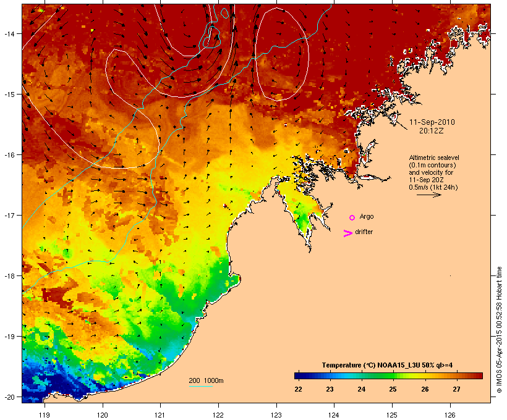
Task: Click the 'and velocity for' text
Action: coord(431,172)
